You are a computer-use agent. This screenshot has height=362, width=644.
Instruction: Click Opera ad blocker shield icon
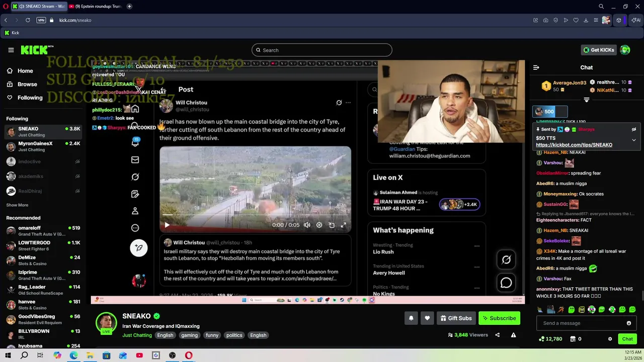click(556, 20)
